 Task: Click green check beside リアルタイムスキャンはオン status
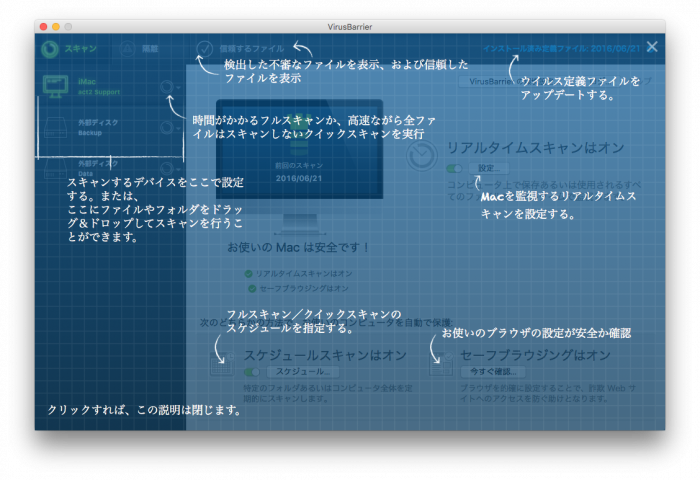(249, 274)
